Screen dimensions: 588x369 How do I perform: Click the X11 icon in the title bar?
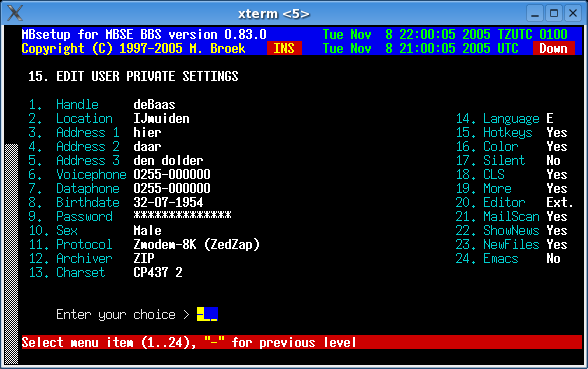[15, 14]
